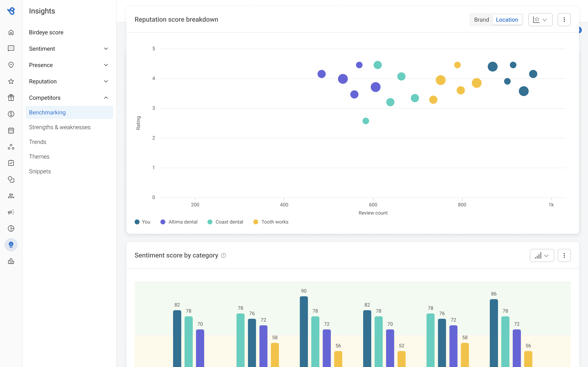Open the Reports pie chart icon
Viewport: 588px width, 367px height.
pyautogui.click(x=11, y=228)
